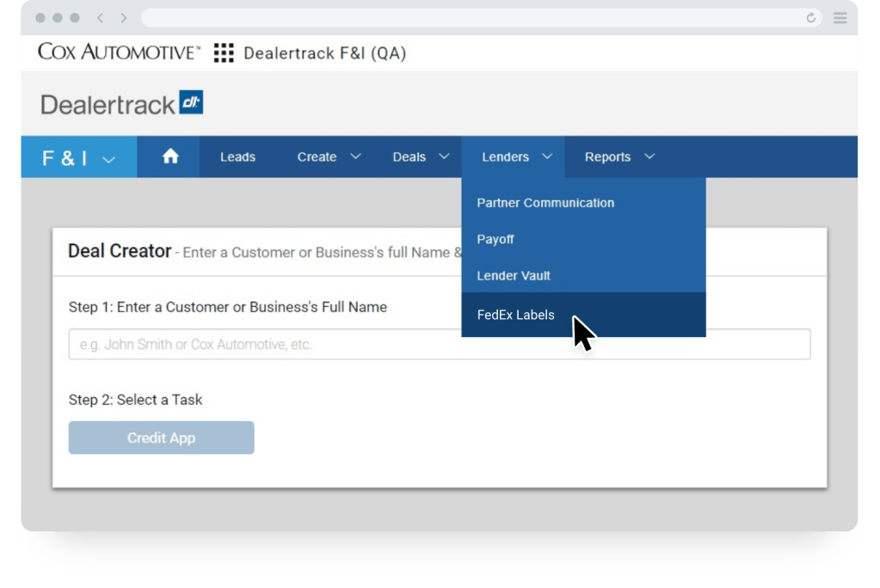Screen dimensions: 880x588
Task: Select Leads in the navigation bar
Action: tap(237, 156)
